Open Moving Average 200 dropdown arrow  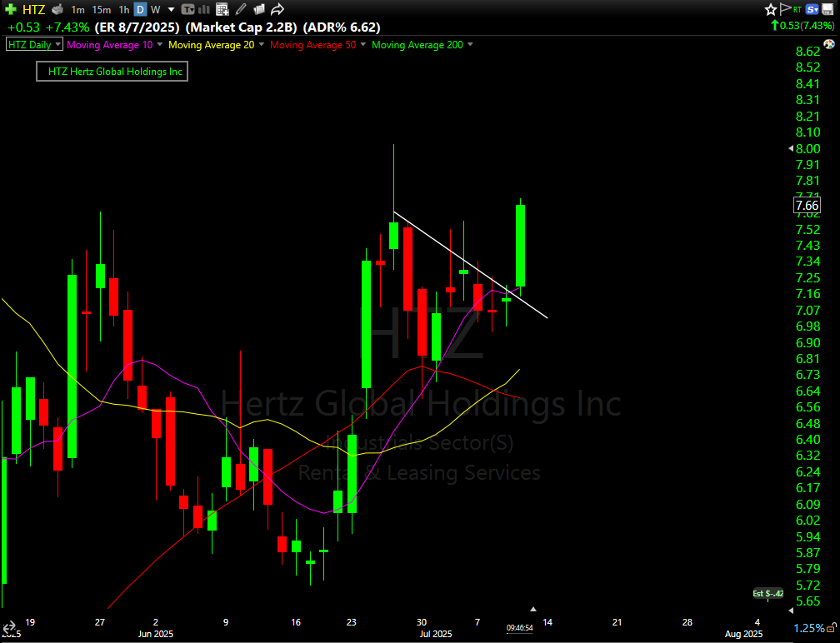470,44
